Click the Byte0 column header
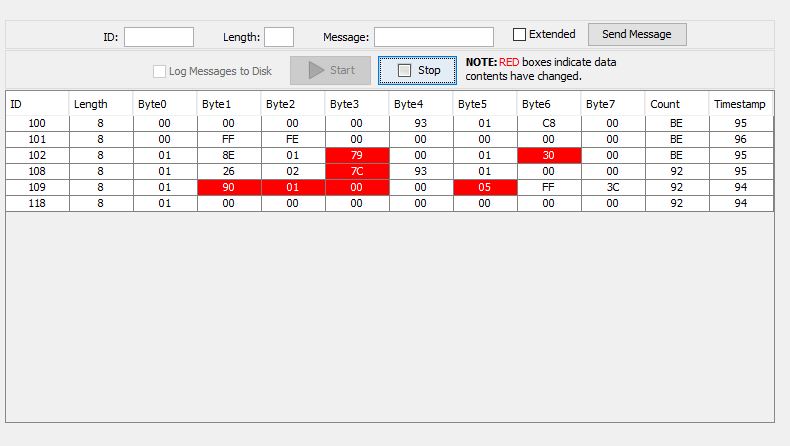 pos(165,104)
